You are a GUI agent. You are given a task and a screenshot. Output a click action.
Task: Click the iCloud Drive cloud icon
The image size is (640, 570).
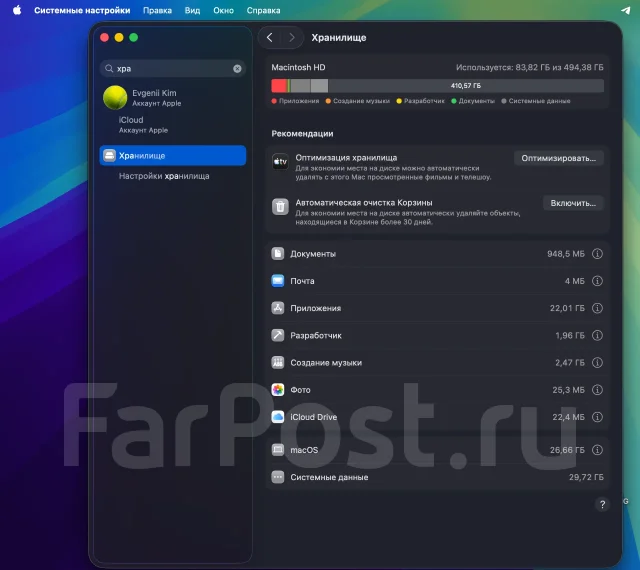[x=278, y=417]
